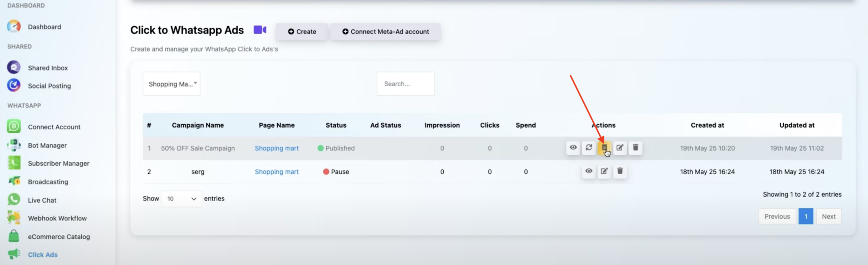Select the Click Ads menu item

click(43, 255)
